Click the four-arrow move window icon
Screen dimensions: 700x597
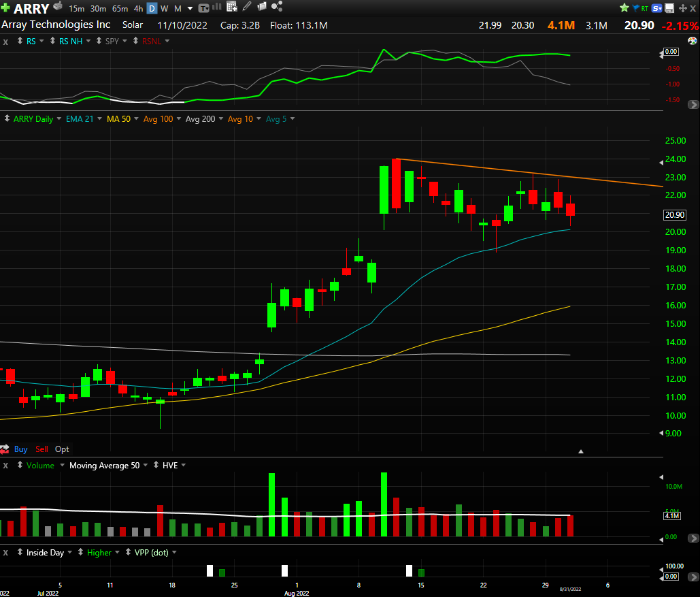tap(682, 8)
